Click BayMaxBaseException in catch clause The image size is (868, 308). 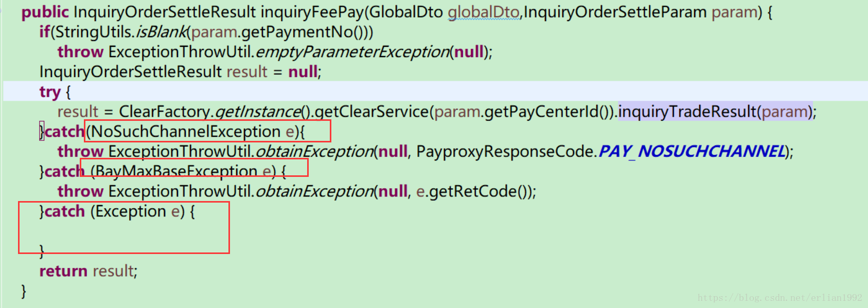point(176,171)
